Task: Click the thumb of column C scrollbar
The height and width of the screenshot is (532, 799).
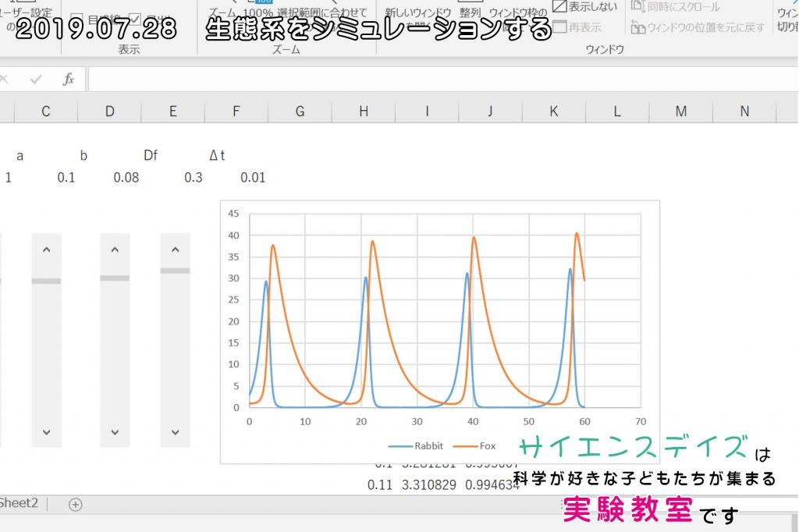Action: pyautogui.click(x=46, y=281)
